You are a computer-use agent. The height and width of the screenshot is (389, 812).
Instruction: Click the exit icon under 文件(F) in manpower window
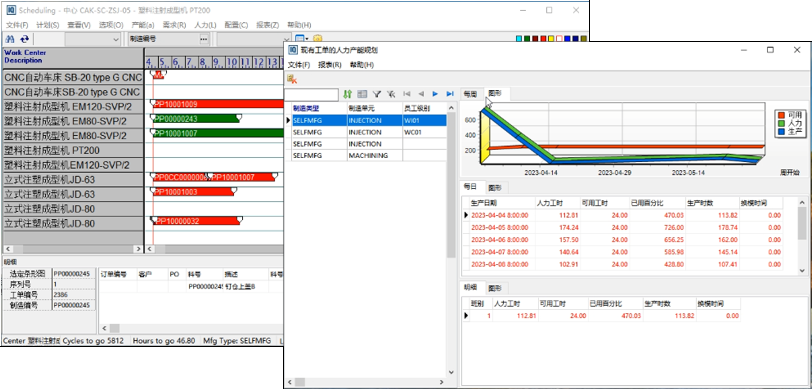click(292, 79)
